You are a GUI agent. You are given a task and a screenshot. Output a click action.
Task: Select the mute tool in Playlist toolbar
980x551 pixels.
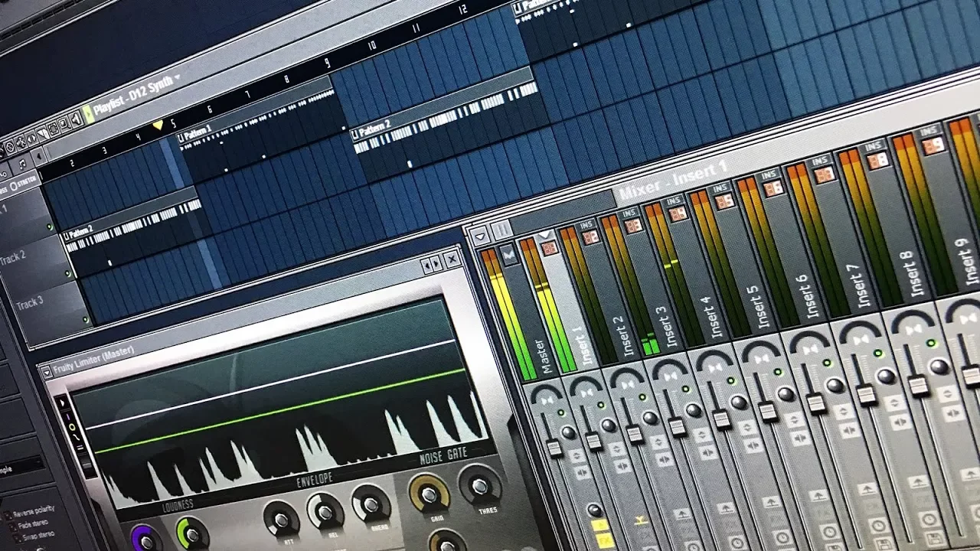[20, 143]
